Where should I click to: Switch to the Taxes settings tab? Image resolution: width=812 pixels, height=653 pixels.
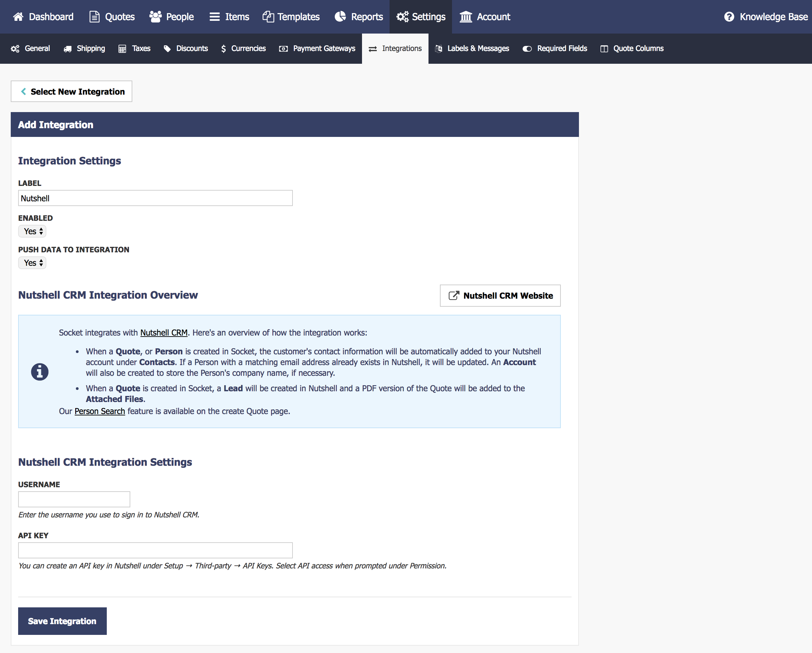(134, 49)
